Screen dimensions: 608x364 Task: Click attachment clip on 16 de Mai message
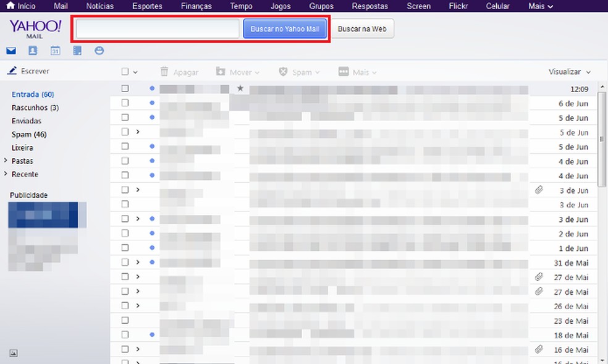(x=539, y=349)
